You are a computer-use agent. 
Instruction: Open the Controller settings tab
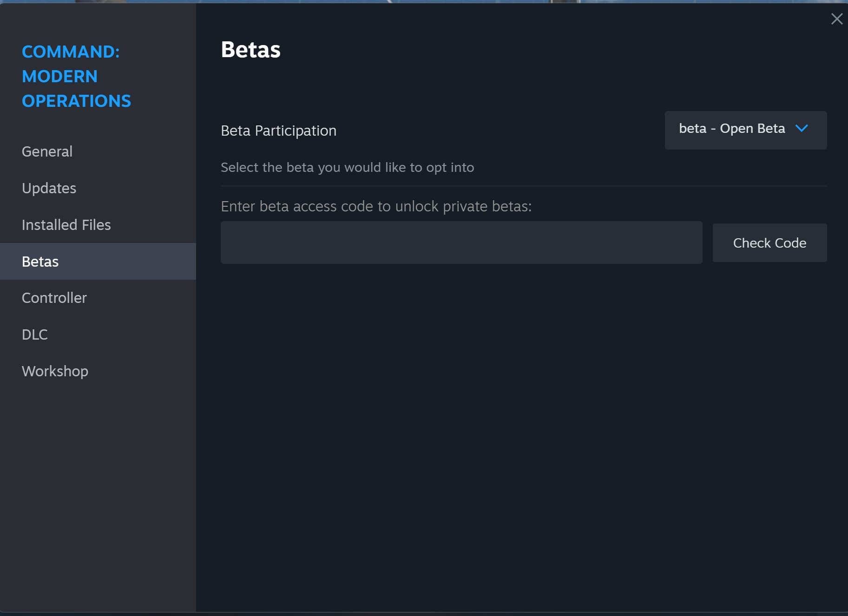coord(98,298)
